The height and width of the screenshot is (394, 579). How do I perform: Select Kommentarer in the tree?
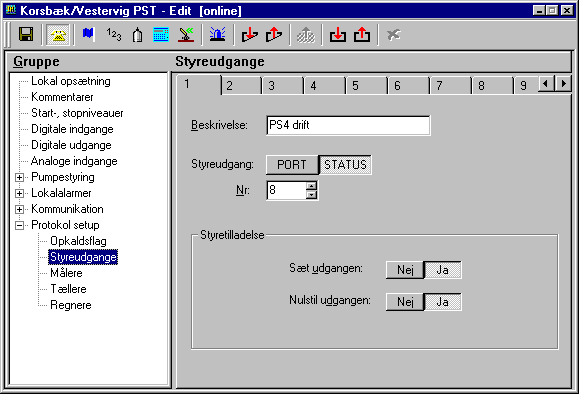62,97
